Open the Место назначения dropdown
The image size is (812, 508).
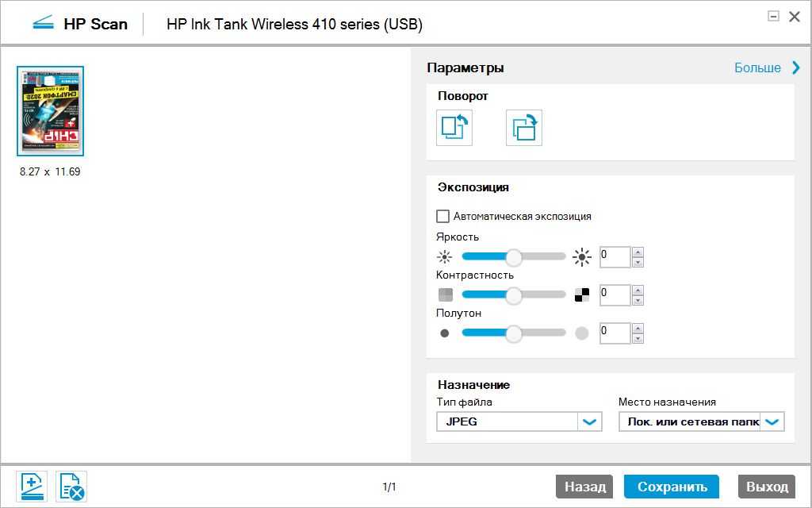[772, 421]
